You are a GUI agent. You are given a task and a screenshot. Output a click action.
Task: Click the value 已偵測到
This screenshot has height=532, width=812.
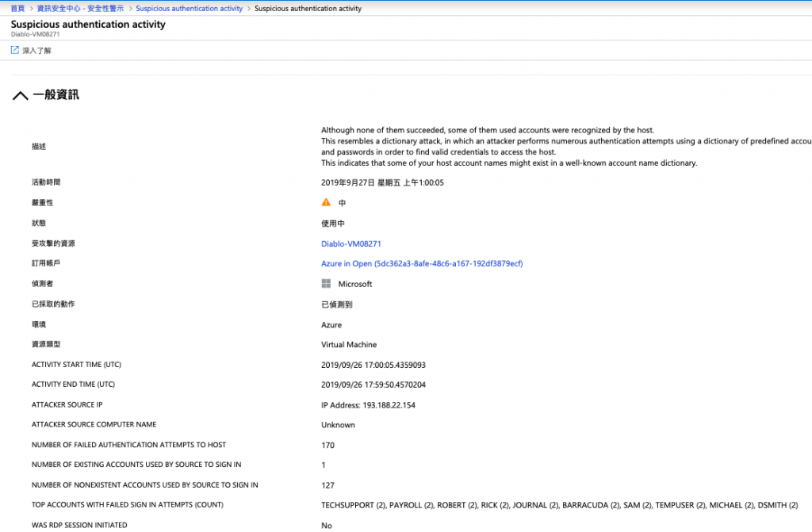(x=336, y=304)
